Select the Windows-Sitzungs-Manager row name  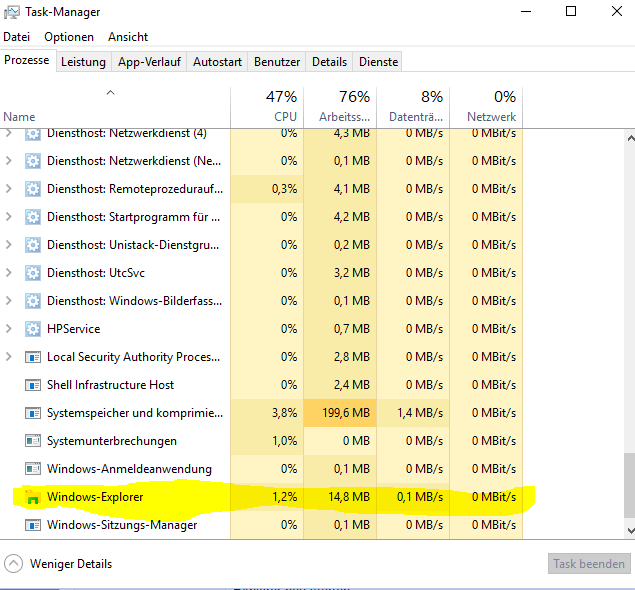click(122, 525)
